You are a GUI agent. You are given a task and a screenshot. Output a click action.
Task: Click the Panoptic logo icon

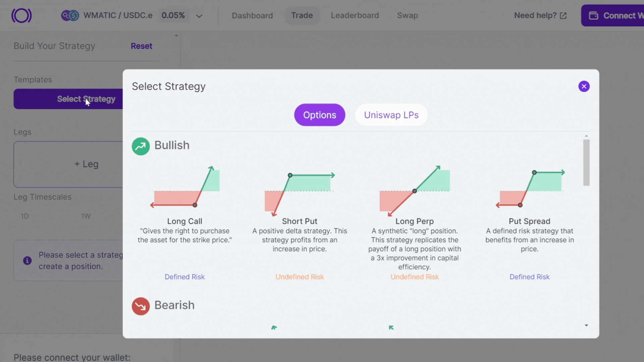pyautogui.click(x=21, y=15)
